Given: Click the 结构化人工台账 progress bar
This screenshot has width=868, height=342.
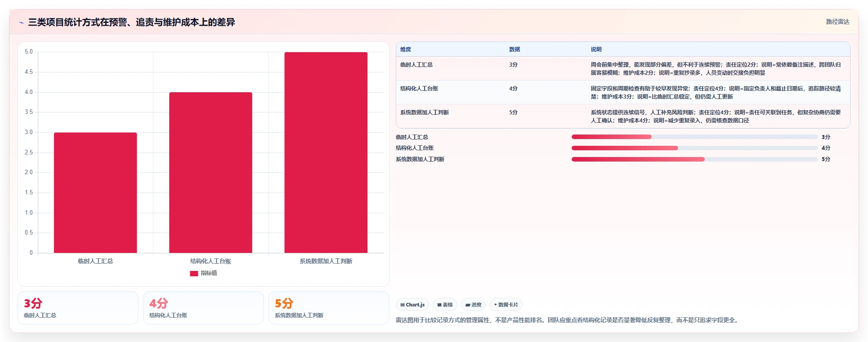Looking at the screenshot, I should 694,148.
